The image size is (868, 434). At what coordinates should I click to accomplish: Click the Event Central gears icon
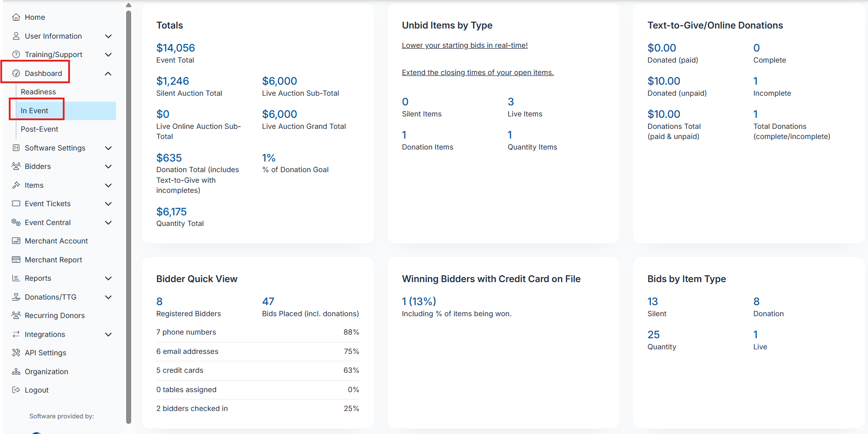(x=16, y=222)
